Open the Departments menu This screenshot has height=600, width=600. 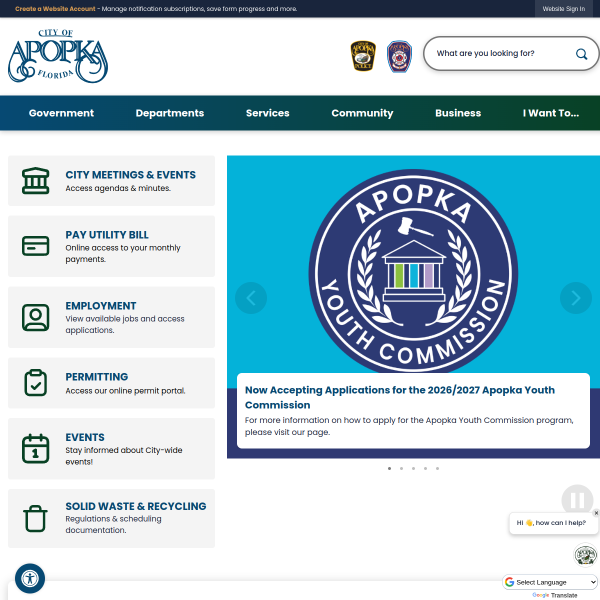click(170, 113)
